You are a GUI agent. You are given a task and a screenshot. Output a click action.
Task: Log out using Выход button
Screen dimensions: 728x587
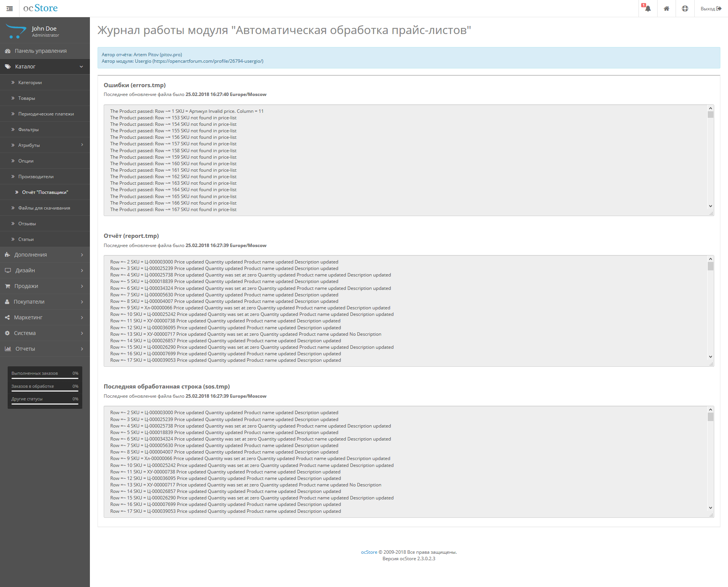point(711,8)
